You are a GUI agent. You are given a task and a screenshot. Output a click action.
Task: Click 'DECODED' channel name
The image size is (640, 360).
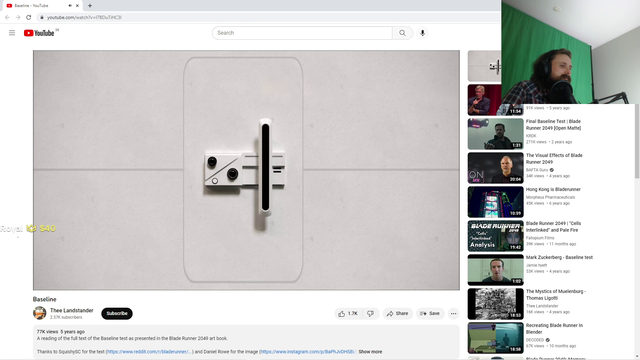(535, 340)
